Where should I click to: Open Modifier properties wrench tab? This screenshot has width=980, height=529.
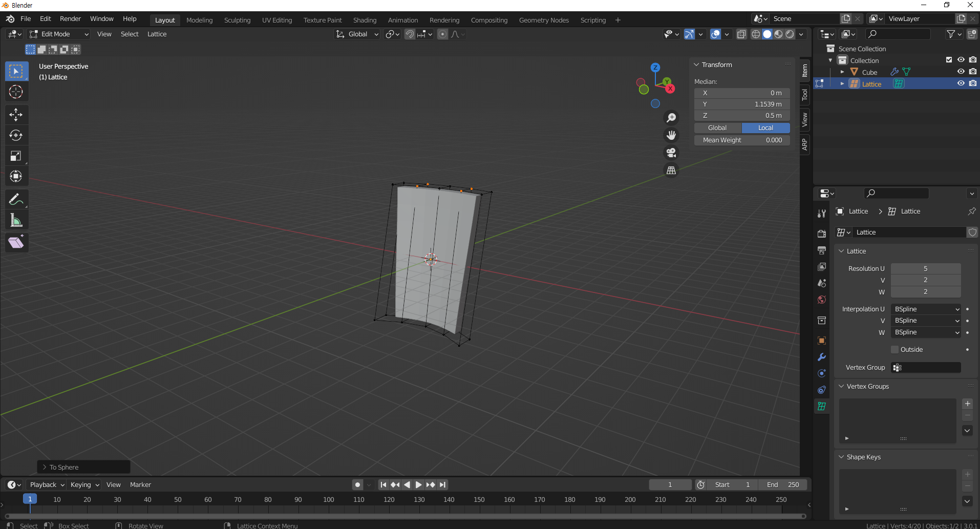[822, 357]
